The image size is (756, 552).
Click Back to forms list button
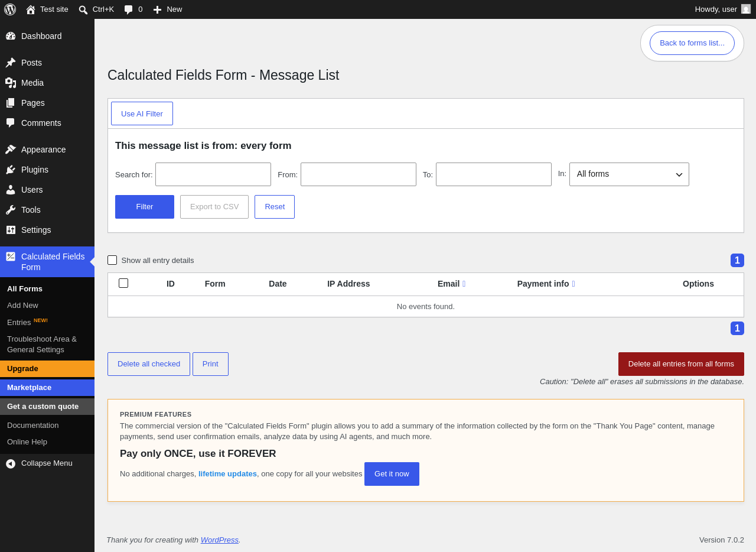(692, 43)
